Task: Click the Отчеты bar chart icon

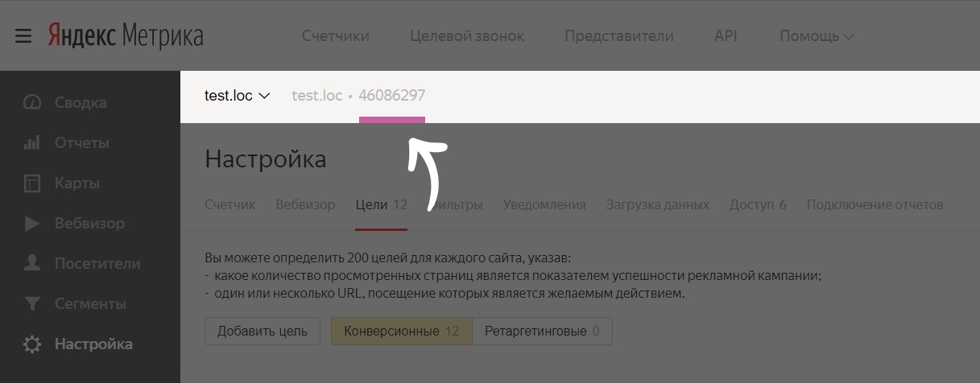Action: point(32,143)
